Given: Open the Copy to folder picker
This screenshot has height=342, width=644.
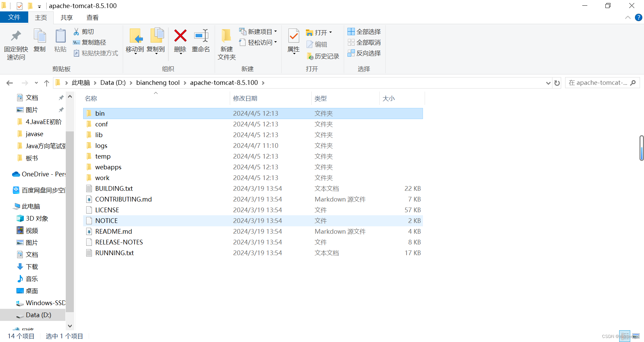Looking at the screenshot, I should [x=156, y=41].
